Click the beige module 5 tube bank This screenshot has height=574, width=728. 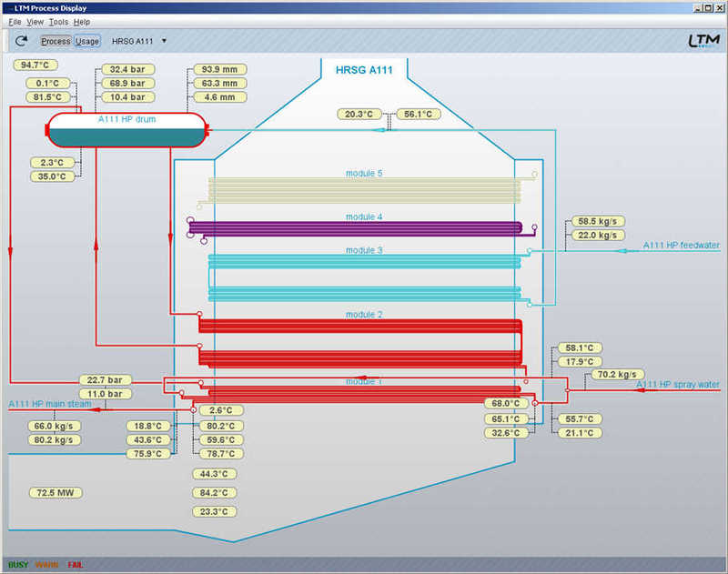tap(364, 188)
